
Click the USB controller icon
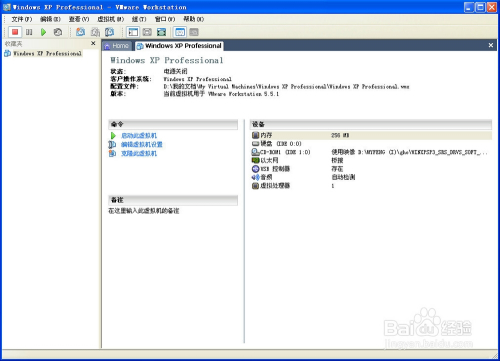pyautogui.click(x=255, y=169)
